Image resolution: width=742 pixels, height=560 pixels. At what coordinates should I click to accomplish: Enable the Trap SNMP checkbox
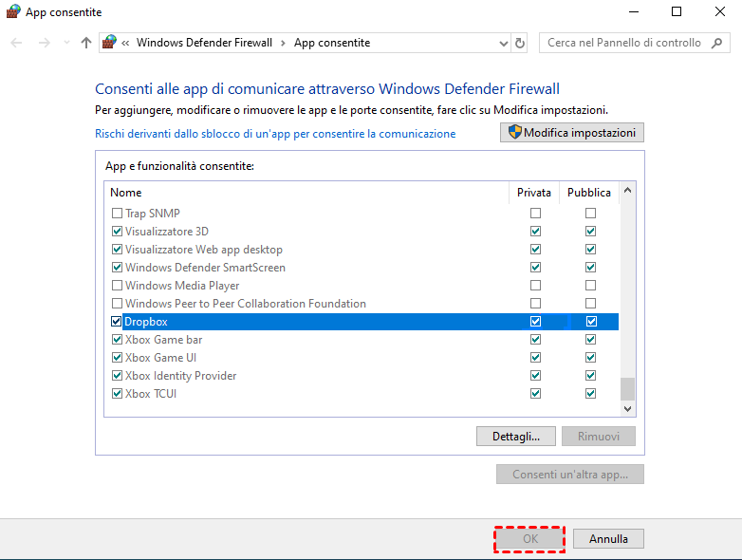(x=118, y=214)
